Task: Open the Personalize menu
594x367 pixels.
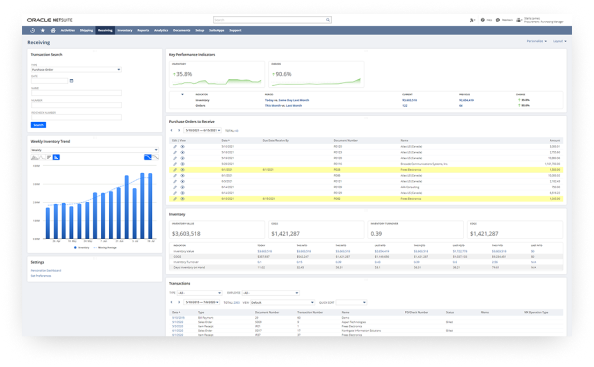Action: (536, 41)
